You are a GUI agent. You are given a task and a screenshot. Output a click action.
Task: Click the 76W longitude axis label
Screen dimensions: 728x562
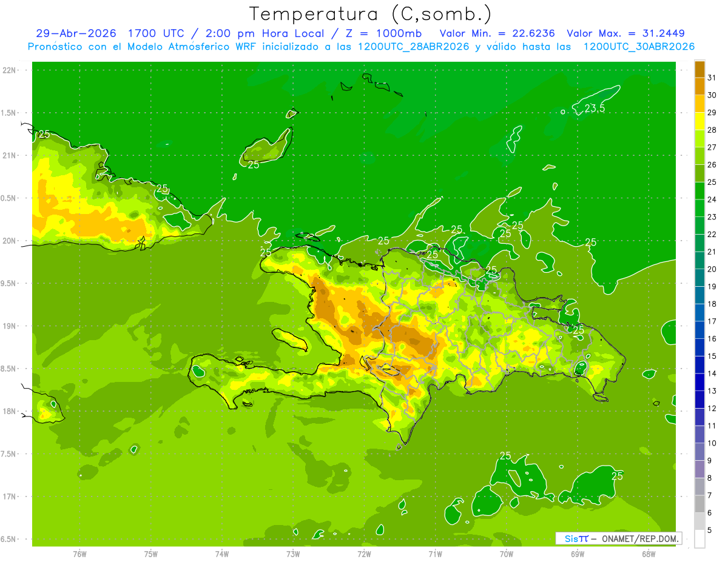point(79,554)
